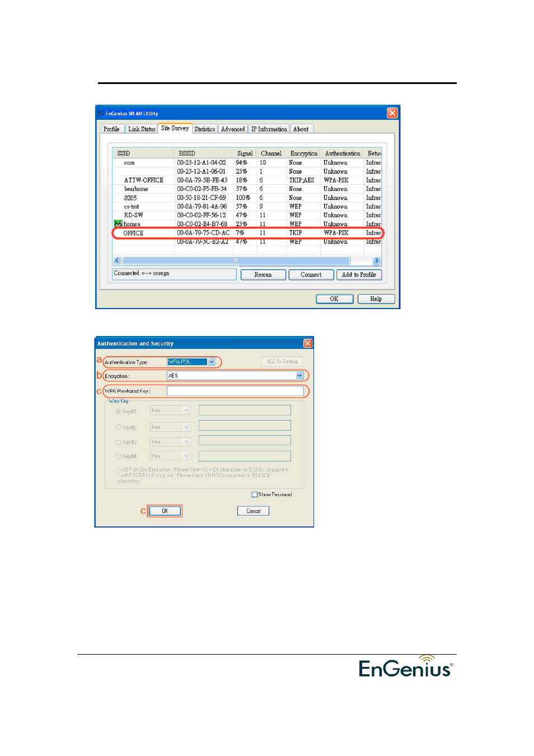Open the Authentication Type dropdown

tap(212, 362)
